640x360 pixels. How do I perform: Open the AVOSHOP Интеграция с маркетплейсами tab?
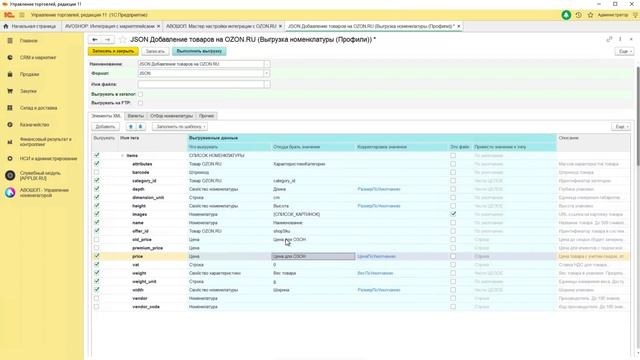110,26
